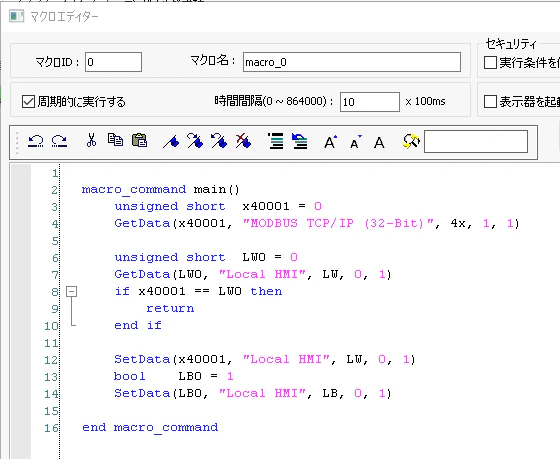Toggle bookmark with the flag icon

click(x=171, y=142)
